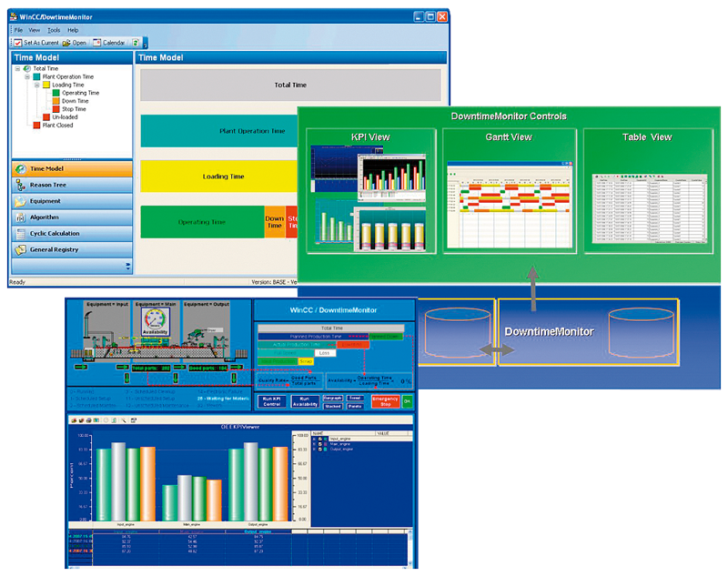
Task: Open the KPI View thumbnail
Action: point(370,198)
